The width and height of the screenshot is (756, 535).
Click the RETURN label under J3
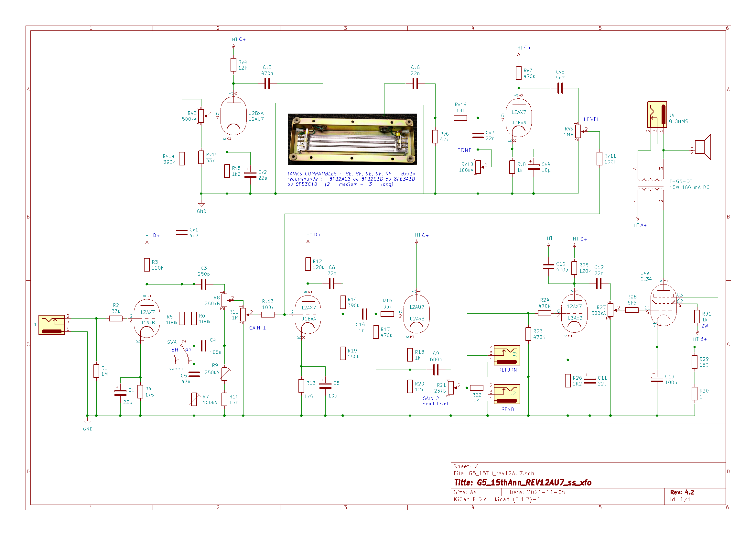point(508,370)
